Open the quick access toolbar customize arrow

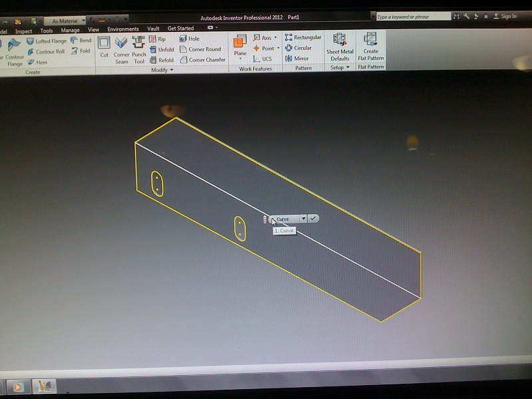(126, 19)
